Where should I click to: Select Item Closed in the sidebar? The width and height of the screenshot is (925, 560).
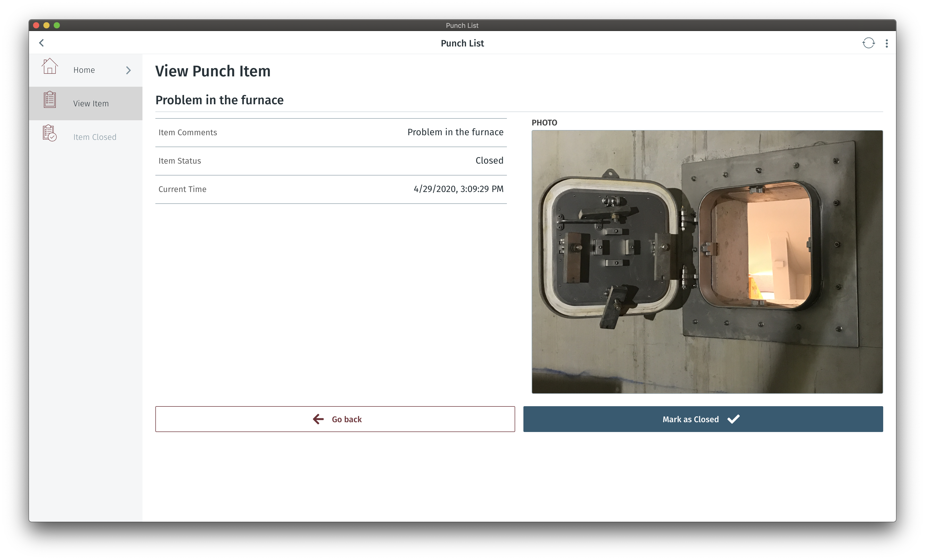click(x=86, y=137)
